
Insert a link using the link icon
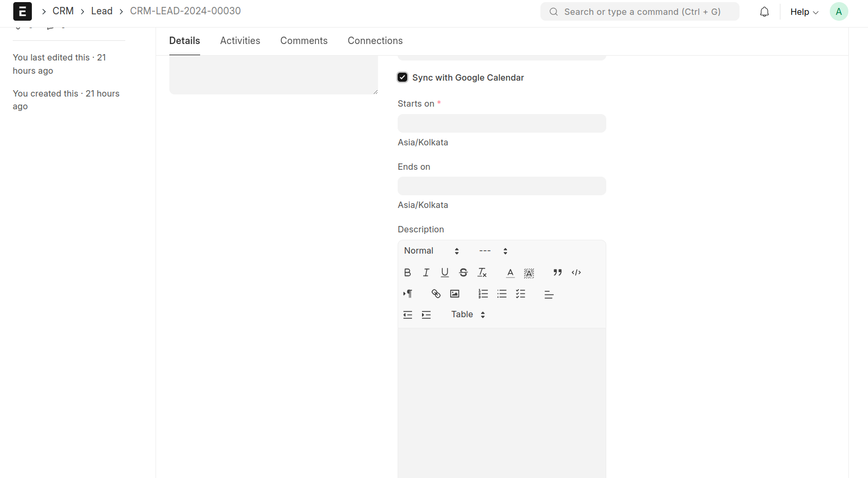(436, 294)
